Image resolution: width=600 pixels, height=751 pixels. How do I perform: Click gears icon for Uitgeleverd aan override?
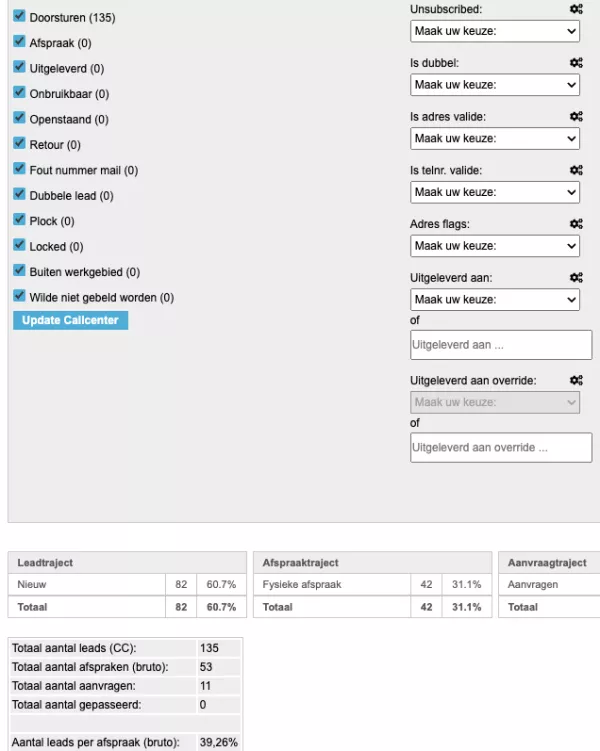point(576,381)
